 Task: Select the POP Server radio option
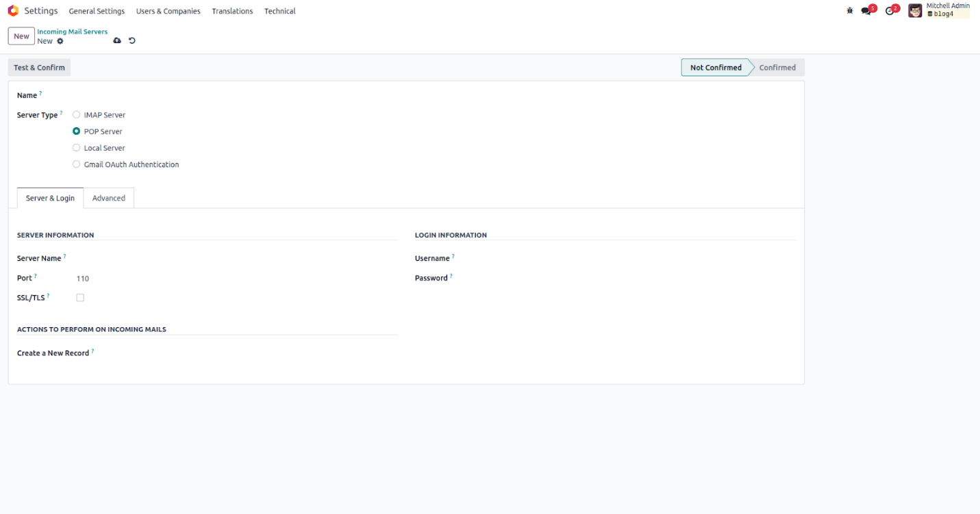coord(77,131)
